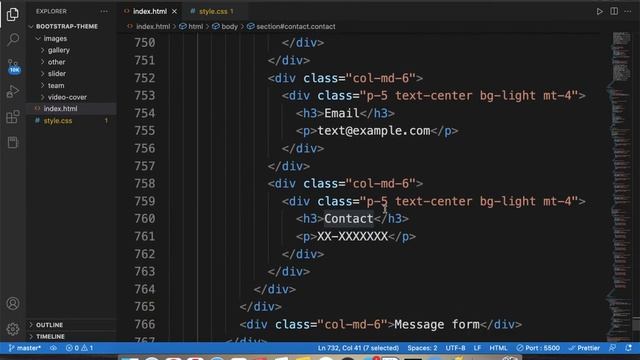Open the notebook-style activity bar icon below Extensions
Viewport: 640px width, 360px height.
(x=13, y=142)
